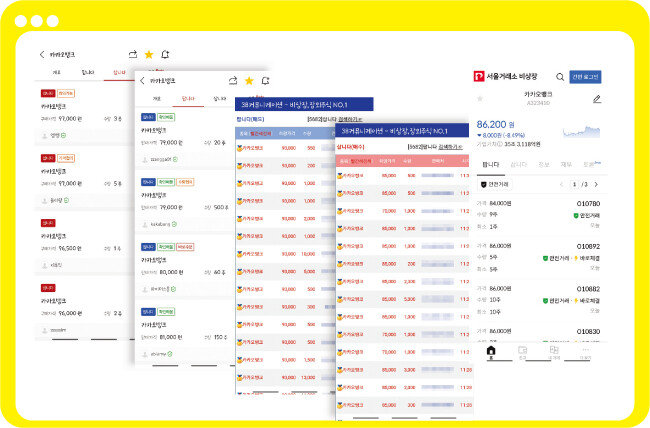Screen dimensions: 650x428
Task: Open listing 010882 in 서울거래소 panel
Action: 538,300
